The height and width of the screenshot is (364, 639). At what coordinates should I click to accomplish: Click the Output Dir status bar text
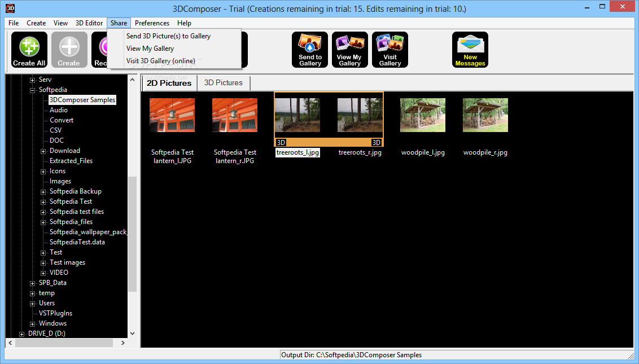351,355
